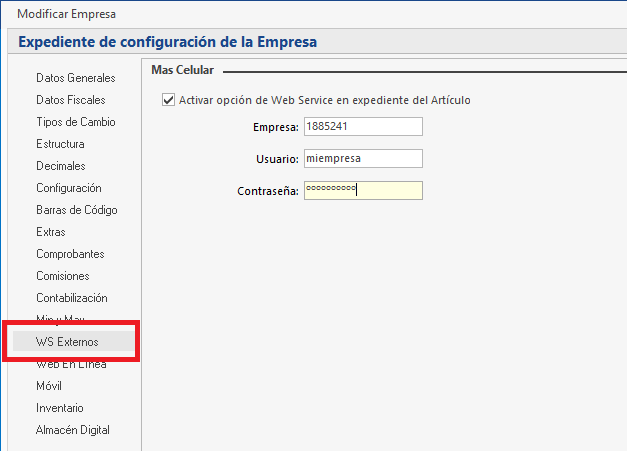Switch to the Móvil section
The image size is (627, 451).
(x=49, y=386)
